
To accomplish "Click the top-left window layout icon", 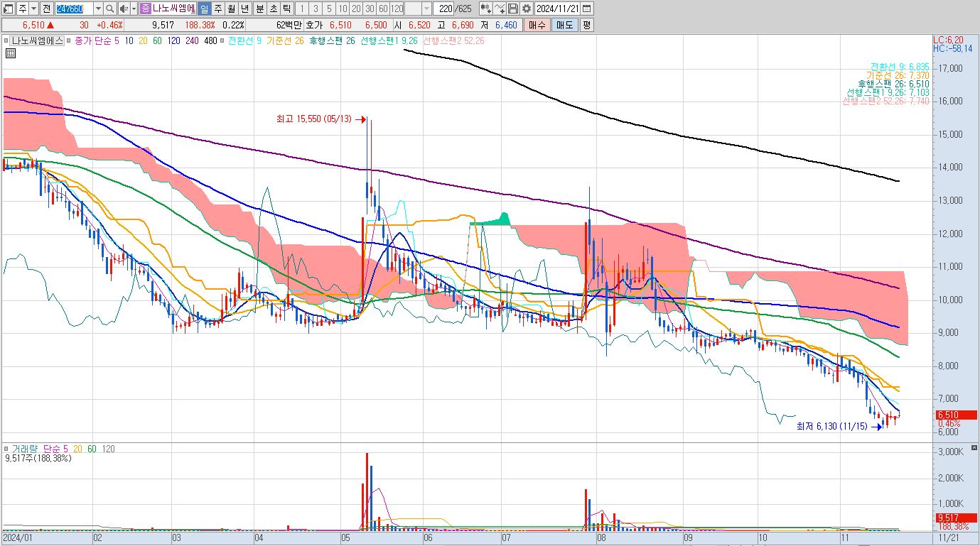I will coord(8,9).
